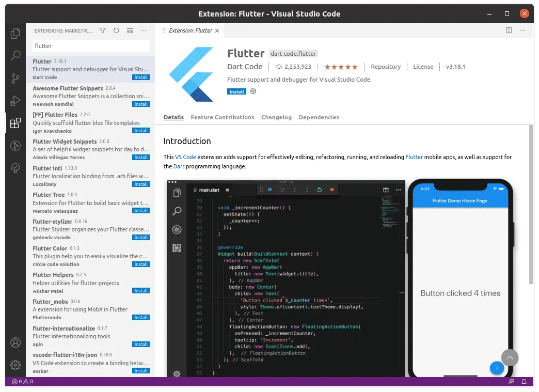Screen dimensions: 539x392
Task: Open the feedback icon in status bar
Action: coord(512,382)
